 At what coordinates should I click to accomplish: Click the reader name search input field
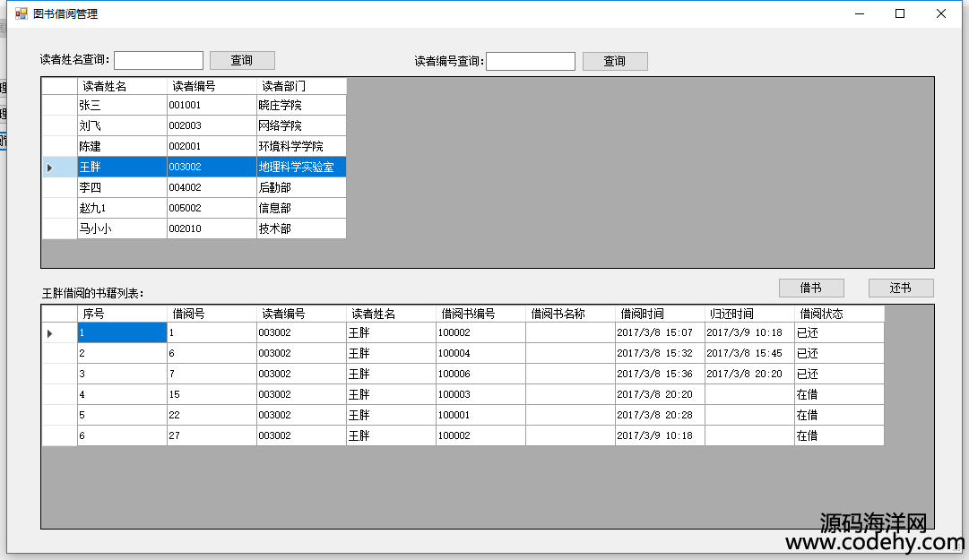[x=159, y=60]
